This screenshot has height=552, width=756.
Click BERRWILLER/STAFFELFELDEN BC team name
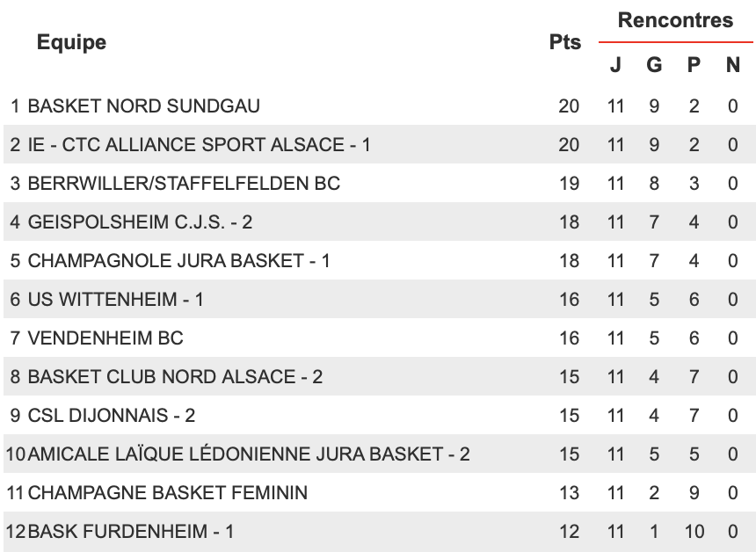coord(184,183)
